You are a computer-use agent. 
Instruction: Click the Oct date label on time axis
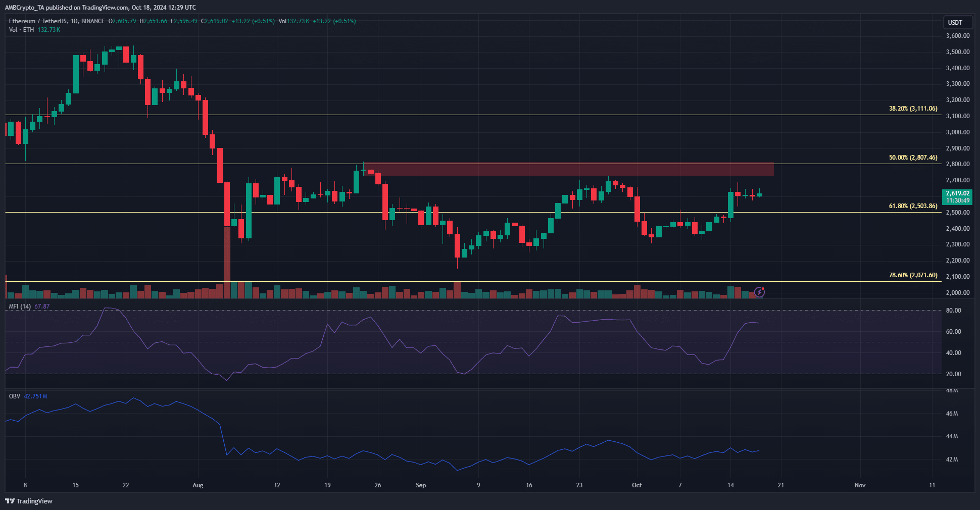point(637,485)
